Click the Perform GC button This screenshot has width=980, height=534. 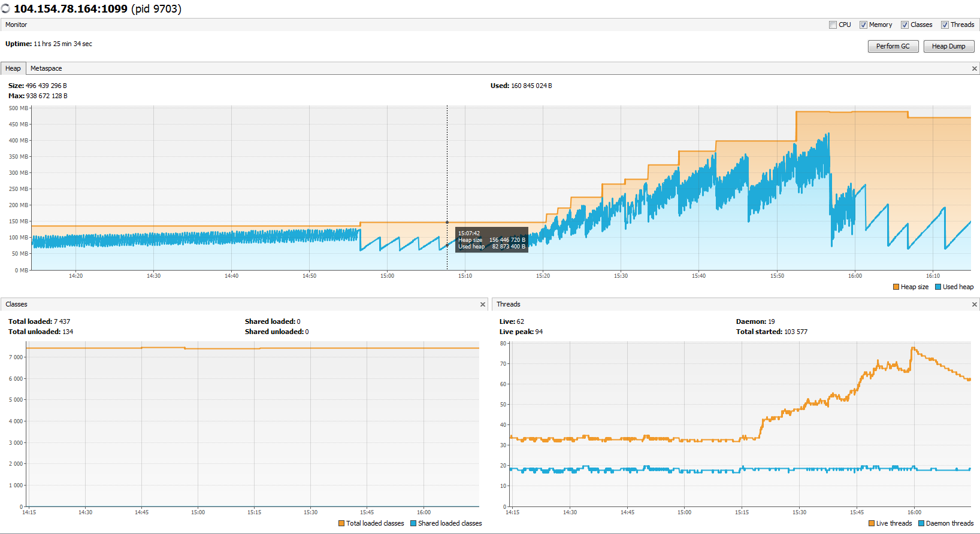pos(893,46)
